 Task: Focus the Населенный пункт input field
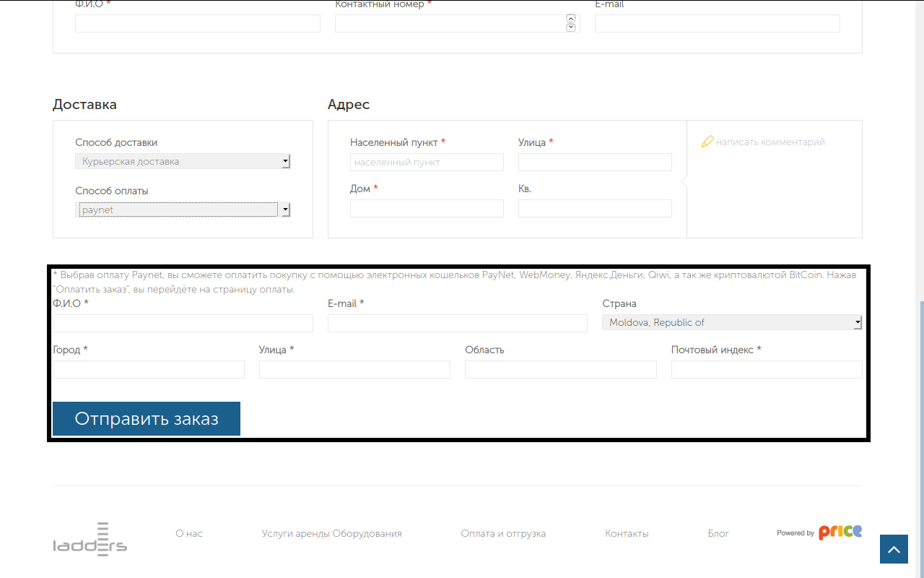pos(427,162)
